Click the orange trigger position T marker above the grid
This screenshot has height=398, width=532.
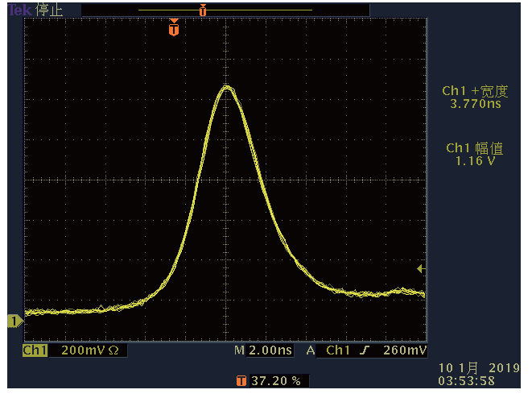click(173, 30)
